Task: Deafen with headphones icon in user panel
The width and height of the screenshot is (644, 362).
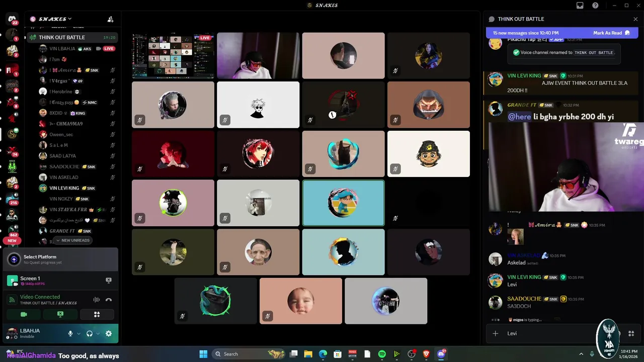Action: tap(90, 333)
